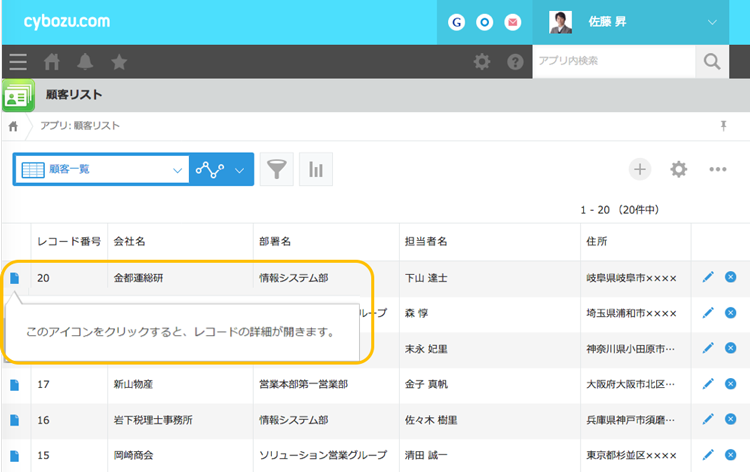The width and height of the screenshot is (750, 472).
Task: Click the 会社名 column header
Action: tap(130, 242)
